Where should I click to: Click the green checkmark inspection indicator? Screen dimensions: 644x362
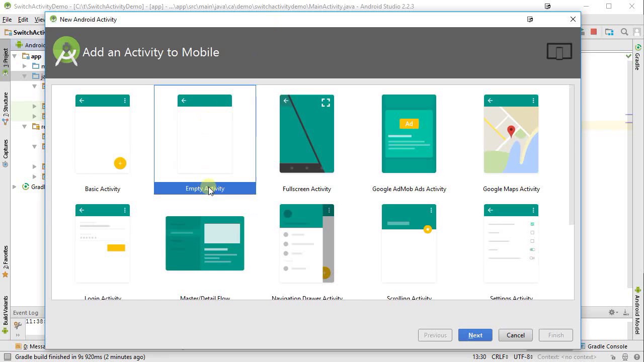(x=628, y=56)
